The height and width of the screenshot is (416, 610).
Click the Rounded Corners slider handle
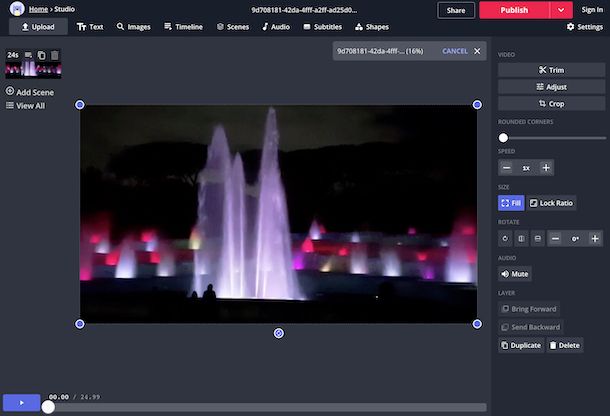pyautogui.click(x=503, y=137)
